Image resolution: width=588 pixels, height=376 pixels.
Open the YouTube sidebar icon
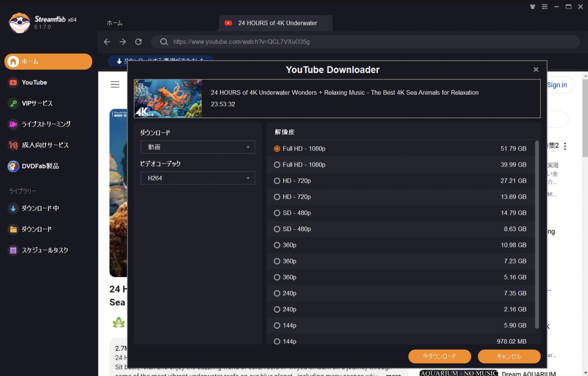[13, 82]
